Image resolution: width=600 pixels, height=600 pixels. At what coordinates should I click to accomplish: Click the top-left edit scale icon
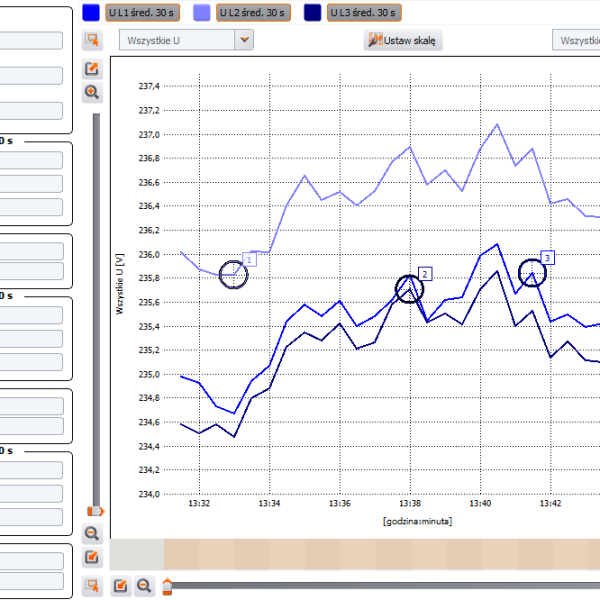(92, 68)
